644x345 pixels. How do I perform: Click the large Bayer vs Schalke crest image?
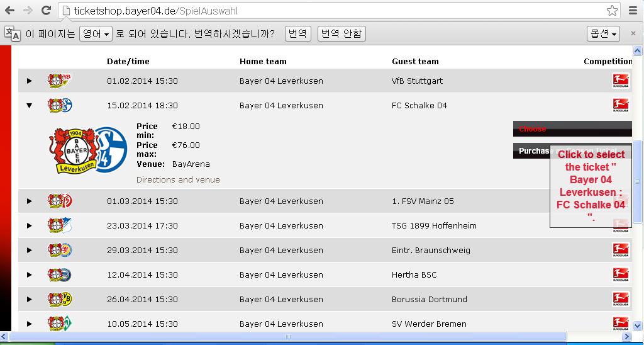pyautogui.click(x=88, y=150)
